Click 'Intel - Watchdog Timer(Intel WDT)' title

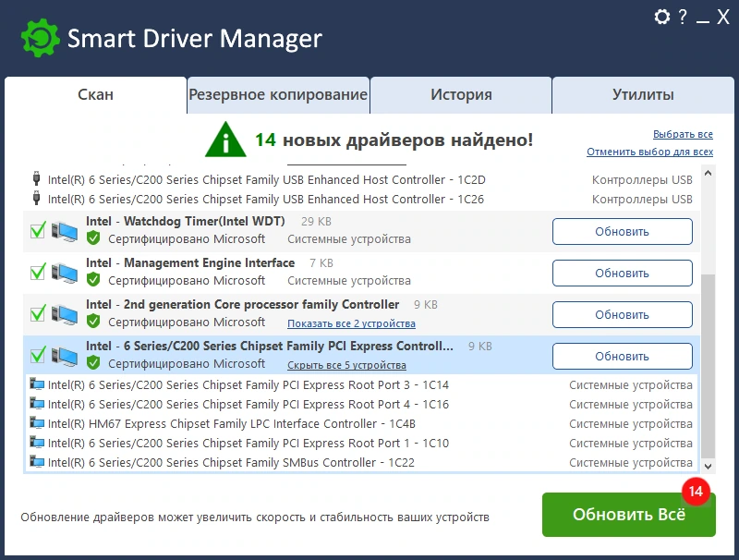pos(186,221)
